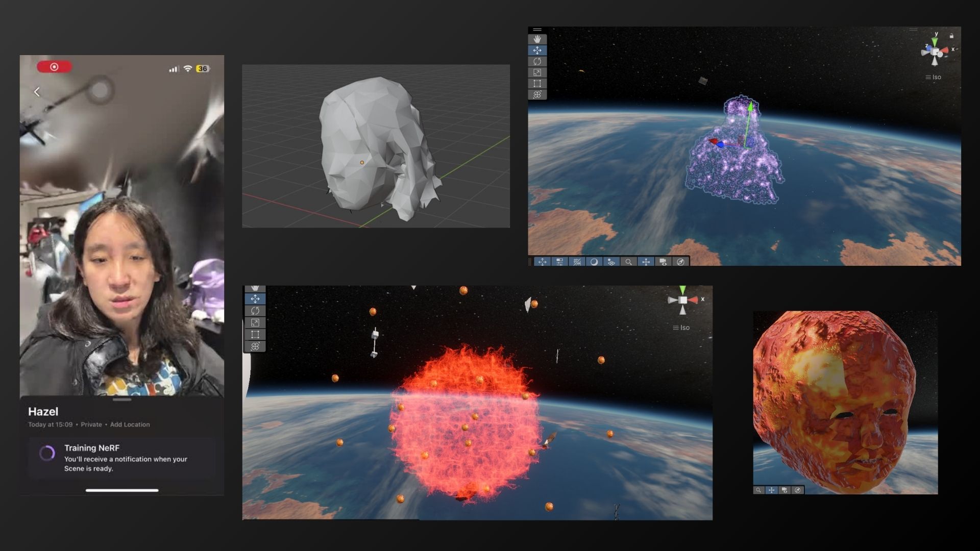Viewport: 980px width, 551px height.
Task: Click the compass icon in top scene bottom toolbar
Action: point(680,262)
